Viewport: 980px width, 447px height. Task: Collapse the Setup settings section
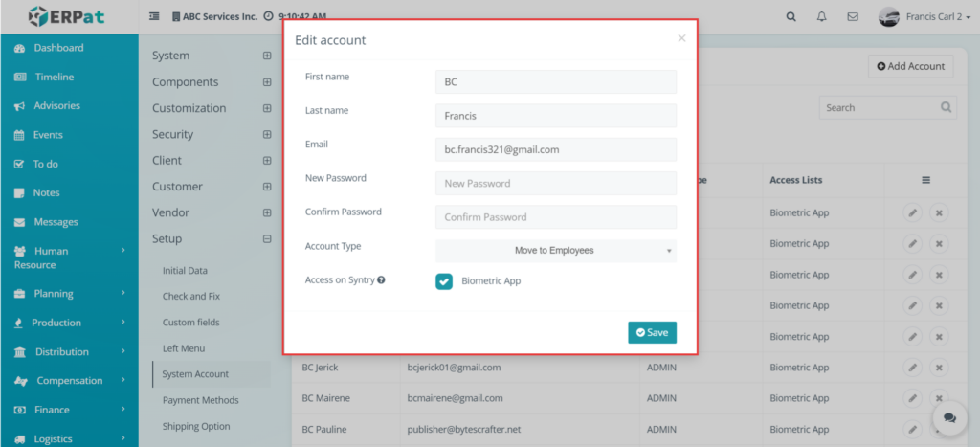[267, 239]
